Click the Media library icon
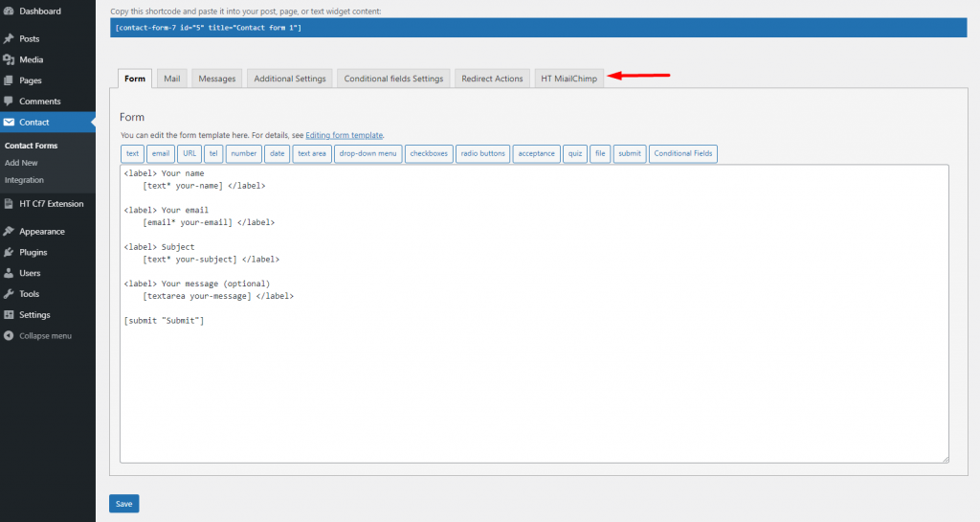 (9, 59)
